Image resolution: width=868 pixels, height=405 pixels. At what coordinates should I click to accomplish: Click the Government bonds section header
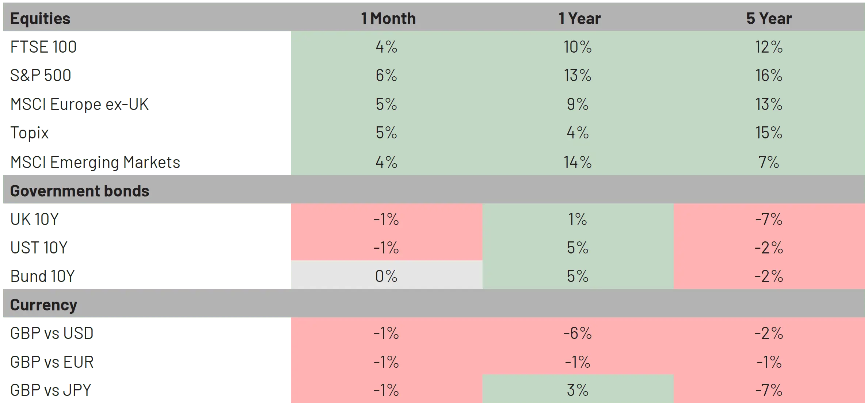pos(80,191)
